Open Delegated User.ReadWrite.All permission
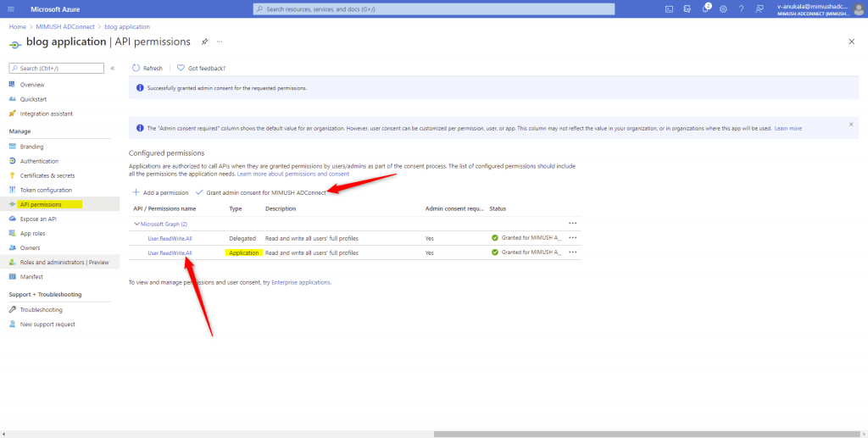Screen dimensions: 868x438 [x=170, y=238]
